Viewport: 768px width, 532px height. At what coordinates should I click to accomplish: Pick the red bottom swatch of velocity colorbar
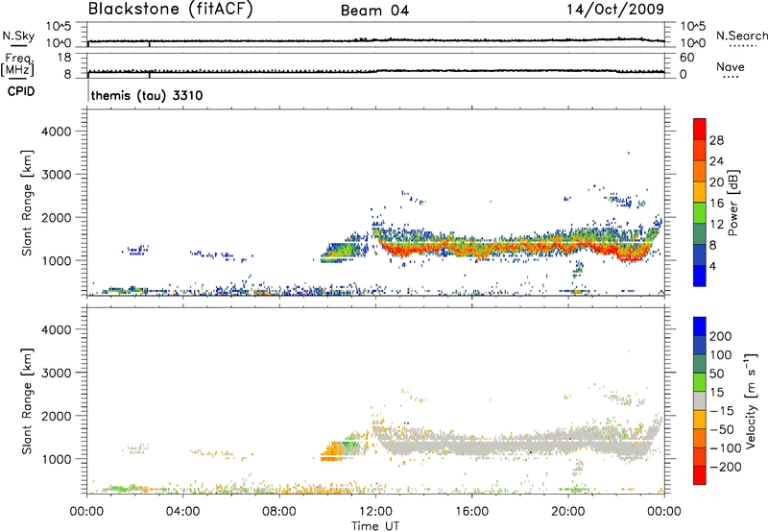click(700, 475)
